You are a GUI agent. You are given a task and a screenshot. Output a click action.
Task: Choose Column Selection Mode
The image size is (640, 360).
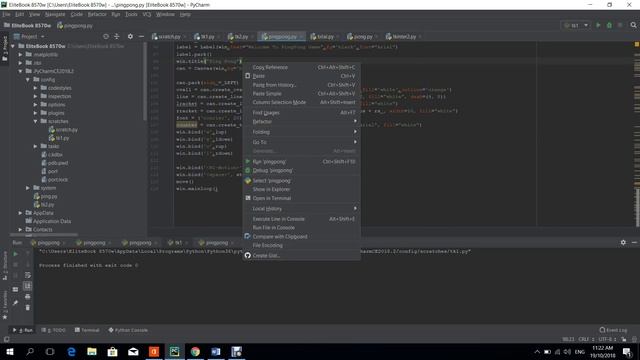point(301,102)
